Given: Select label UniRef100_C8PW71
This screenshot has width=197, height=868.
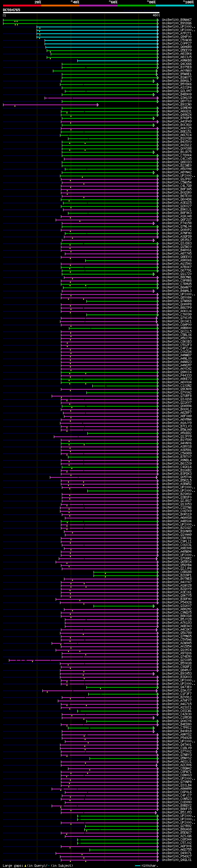Looking at the screenshot, I should (176, 772).
